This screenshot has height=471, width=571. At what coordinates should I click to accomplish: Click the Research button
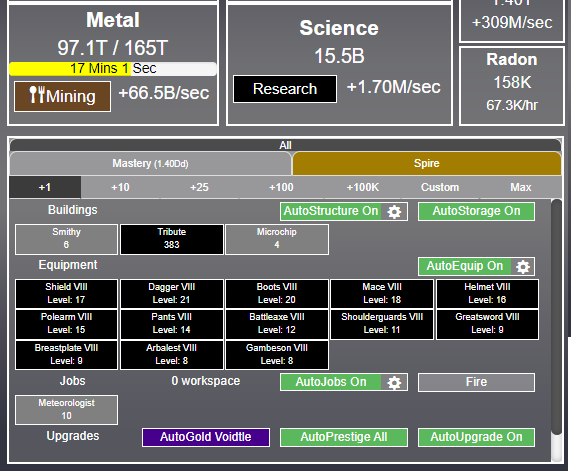[x=285, y=89]
